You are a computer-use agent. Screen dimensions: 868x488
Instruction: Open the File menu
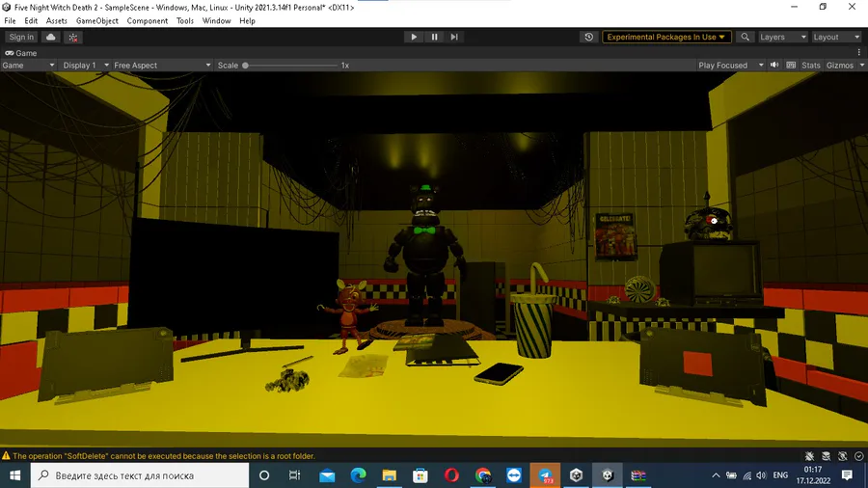point(10,21)
